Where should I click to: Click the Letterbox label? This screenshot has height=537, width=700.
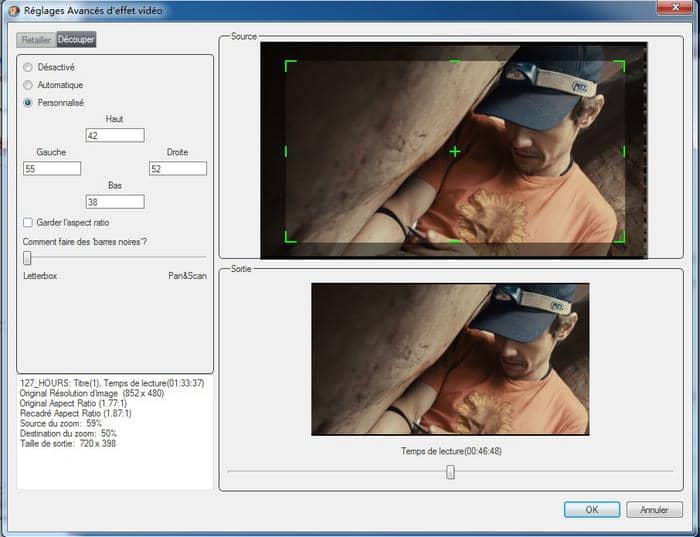pos(40,276)
